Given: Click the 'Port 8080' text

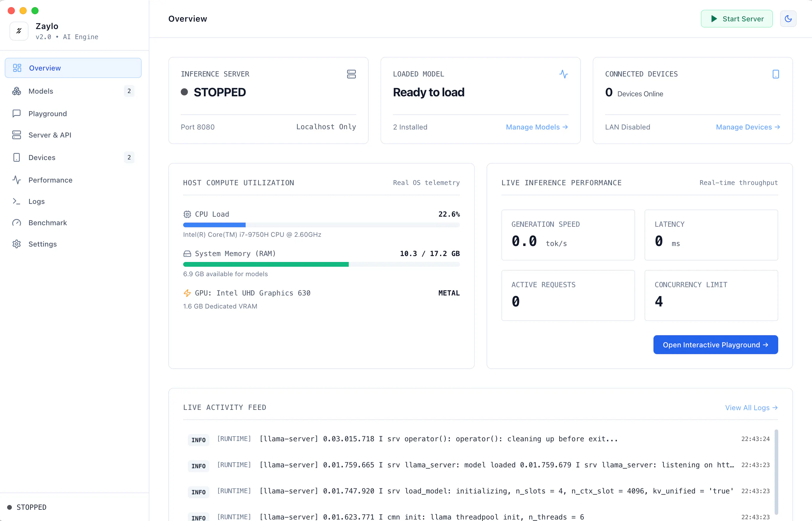Looking at the screenshot, I should (x=197, y=127).
